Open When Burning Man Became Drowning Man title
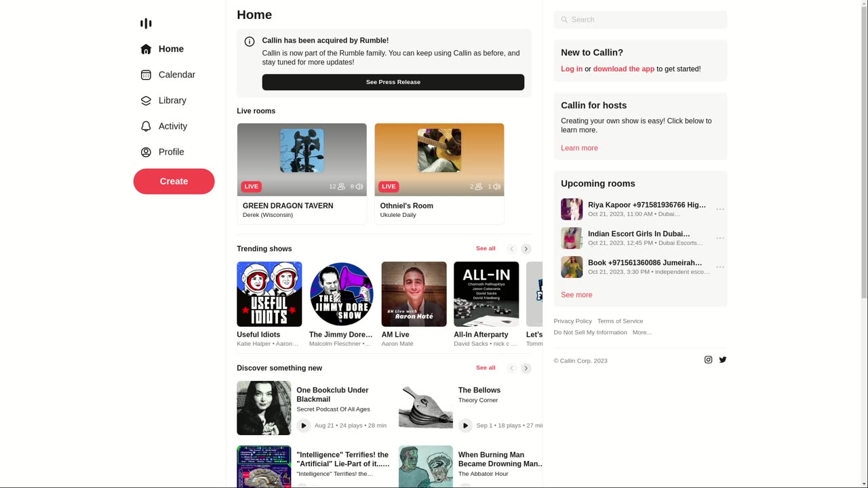This screenshot has height=488, width=868. coord(501,460)
